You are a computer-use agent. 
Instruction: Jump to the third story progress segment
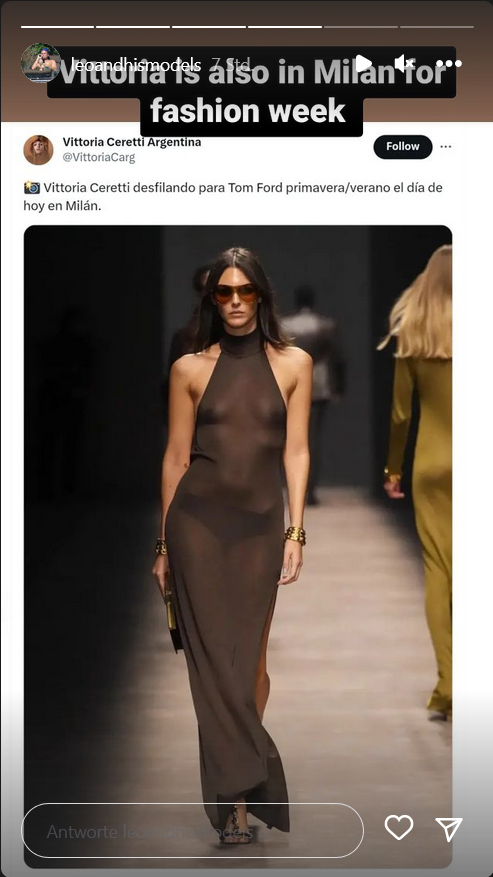(209, 26)
